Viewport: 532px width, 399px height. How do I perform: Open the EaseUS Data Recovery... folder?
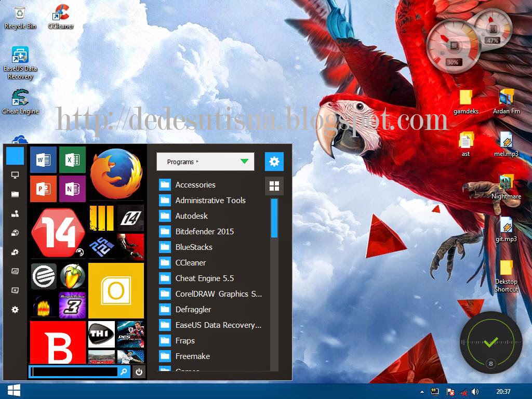tap(210, 325)
